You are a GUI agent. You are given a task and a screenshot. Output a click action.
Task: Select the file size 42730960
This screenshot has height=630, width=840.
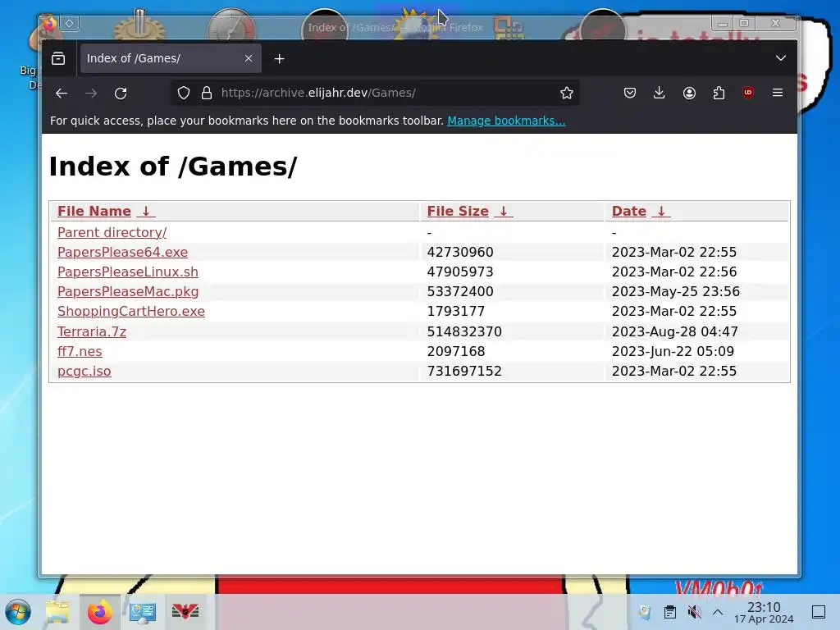pyautogui.click(x=460, y=253)
